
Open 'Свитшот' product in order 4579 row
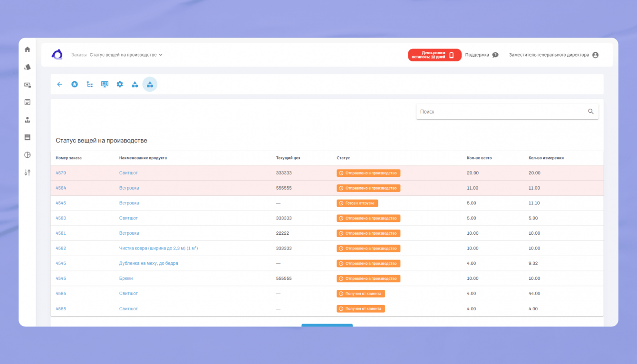tap(128, 173)
